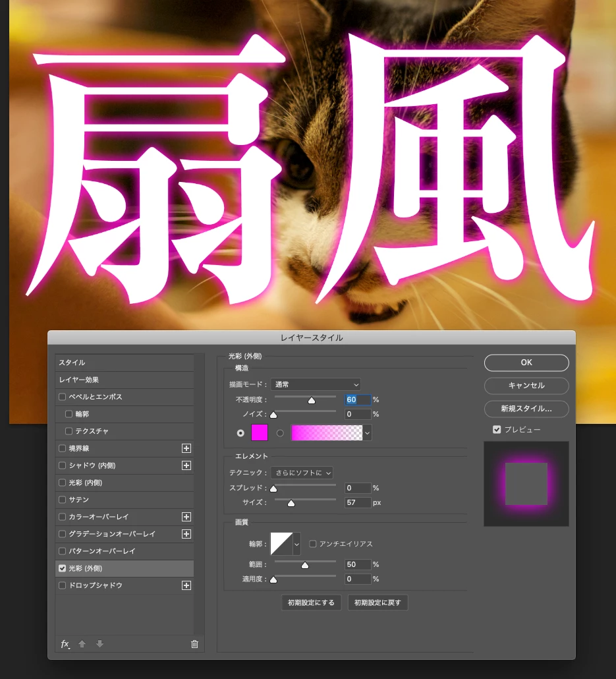The height and width of the screenshot is (679, 616).
Task: Add another グラデーションオーバーレイ effect with plus icon
Action: coord(186,534)
